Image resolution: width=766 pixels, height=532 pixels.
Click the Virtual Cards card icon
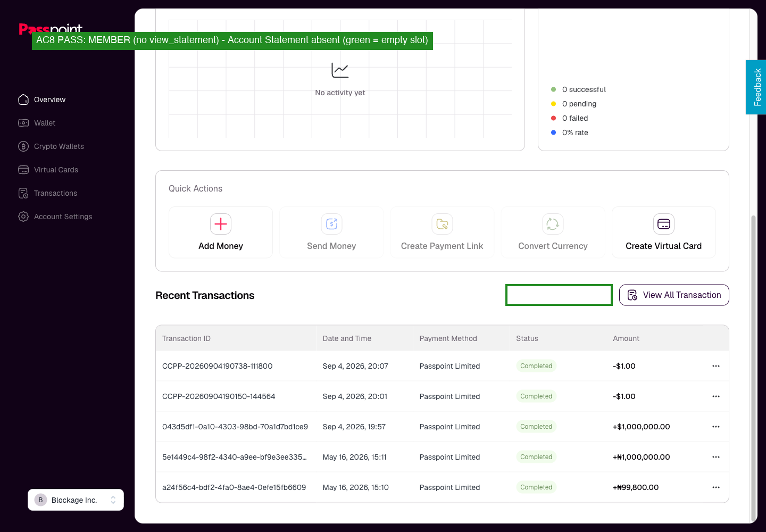pyautogui.click(x=23, y=170)
